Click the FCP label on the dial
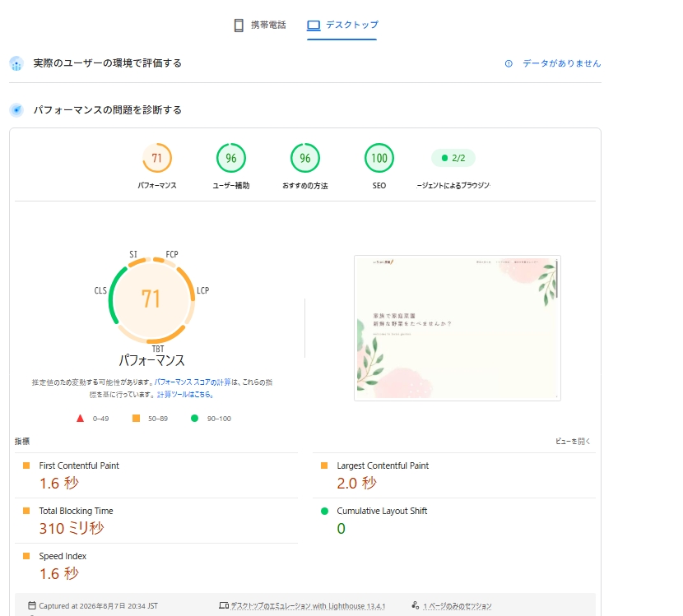 [172, 254]
